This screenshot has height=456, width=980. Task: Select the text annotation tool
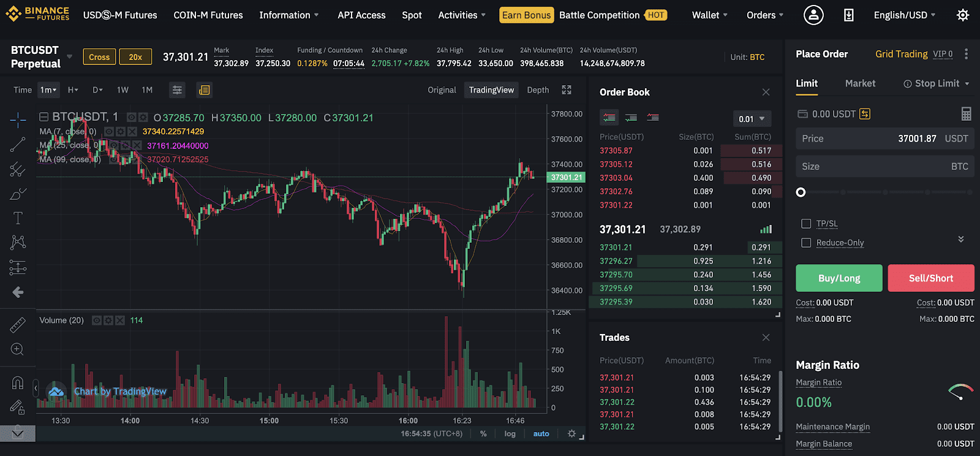coord(18,218)
